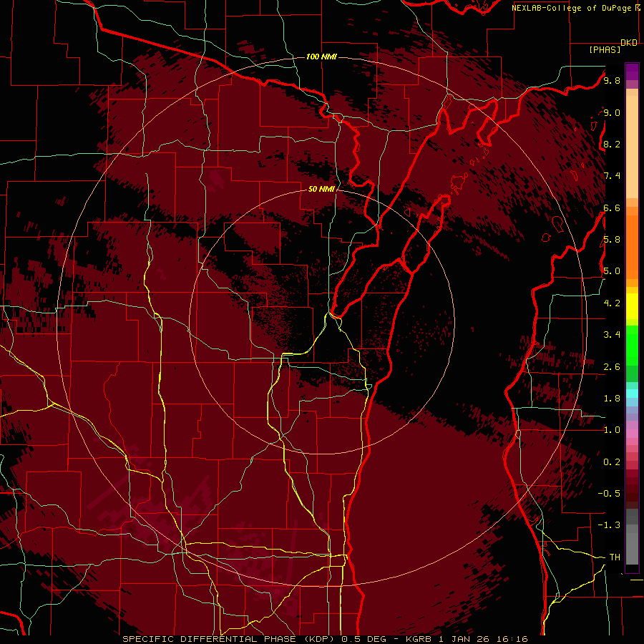
Task: Click the 6.6 value on the color scale
Action: 613,208
